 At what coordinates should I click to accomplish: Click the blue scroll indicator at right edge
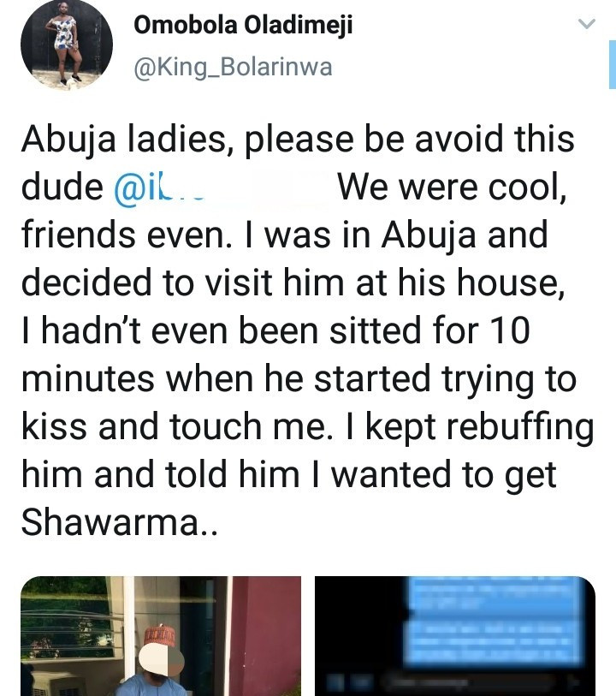(x=612, y=64)
